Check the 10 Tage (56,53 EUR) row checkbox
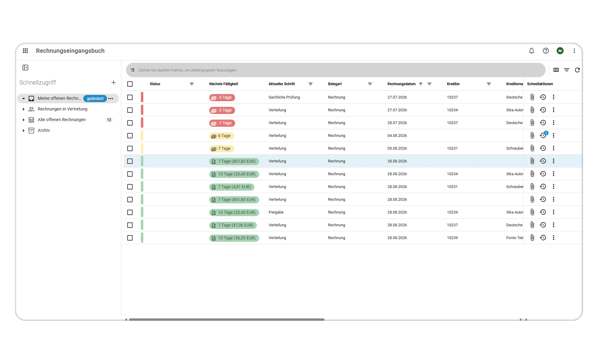 130,238
